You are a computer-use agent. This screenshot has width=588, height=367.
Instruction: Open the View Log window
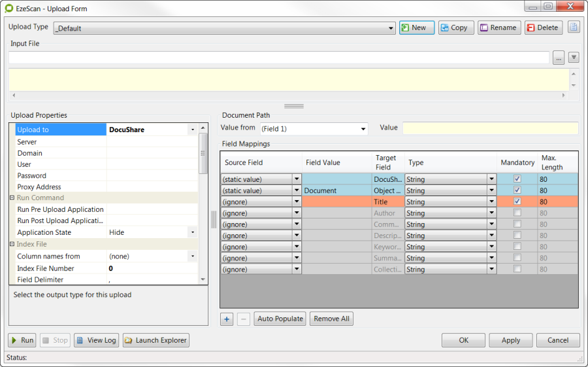(96, 340)
